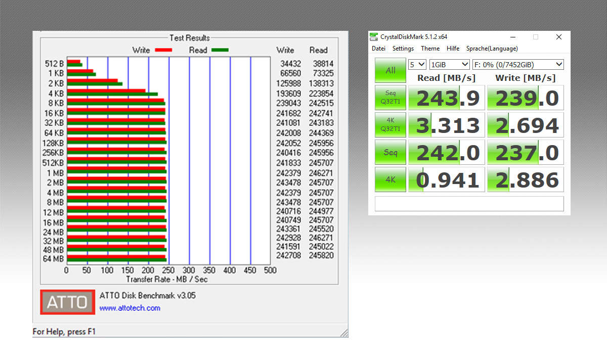Screen dimensions: 607x364
Task: Click the ATTO write value 34432
Action: click(x=290, y=64)
